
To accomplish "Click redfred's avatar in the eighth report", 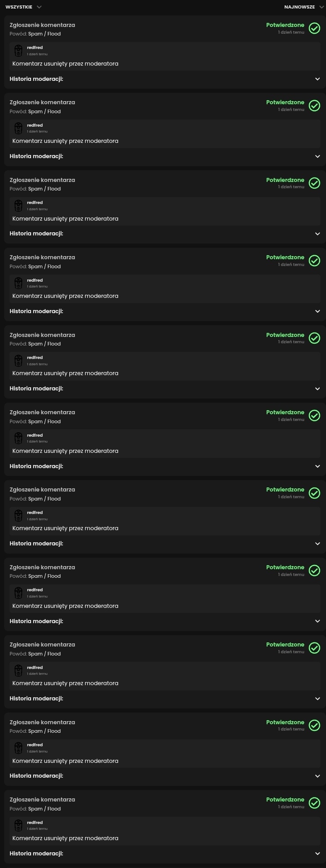I will coord(18,593).
